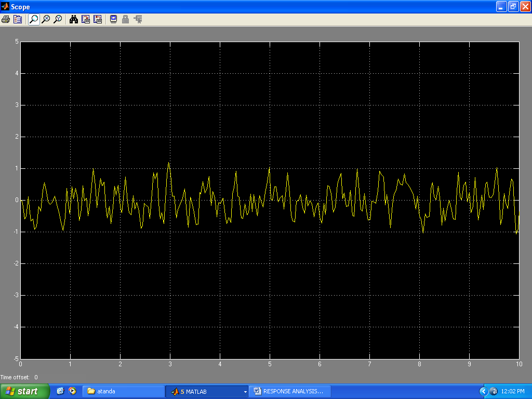532x399 pixels.
Task: Click the Print icon in Scope toolbar
Action: click(6, 19)
